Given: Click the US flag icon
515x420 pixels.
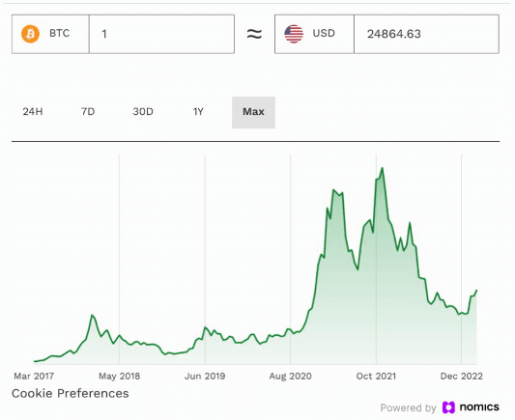Looking at the screenshot, I should [x=294, y=34].
